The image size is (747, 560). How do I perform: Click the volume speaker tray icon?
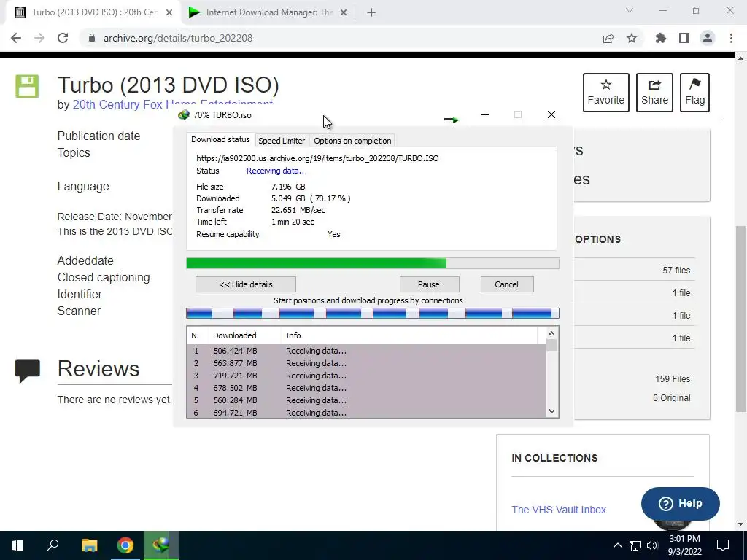point(652,545)
